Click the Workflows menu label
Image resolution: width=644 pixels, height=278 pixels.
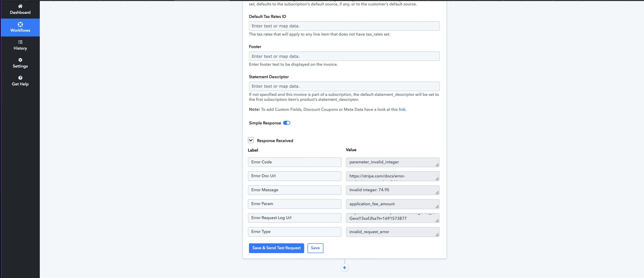pos(20,30)
